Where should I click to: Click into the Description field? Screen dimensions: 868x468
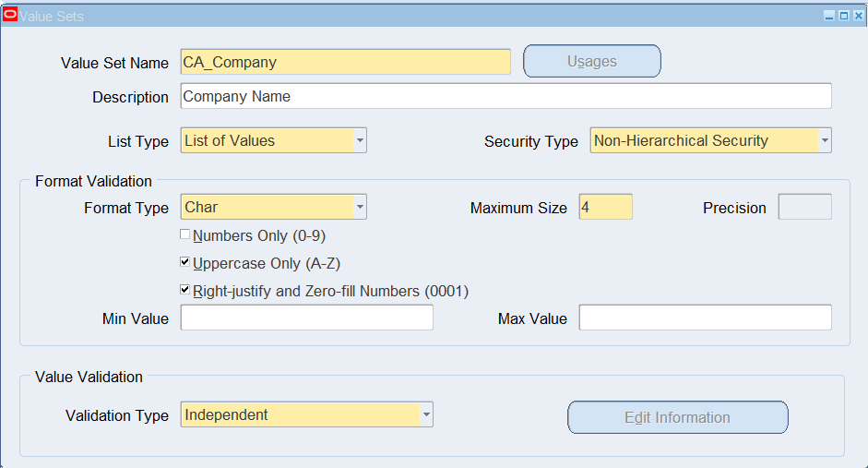[506, 96]
